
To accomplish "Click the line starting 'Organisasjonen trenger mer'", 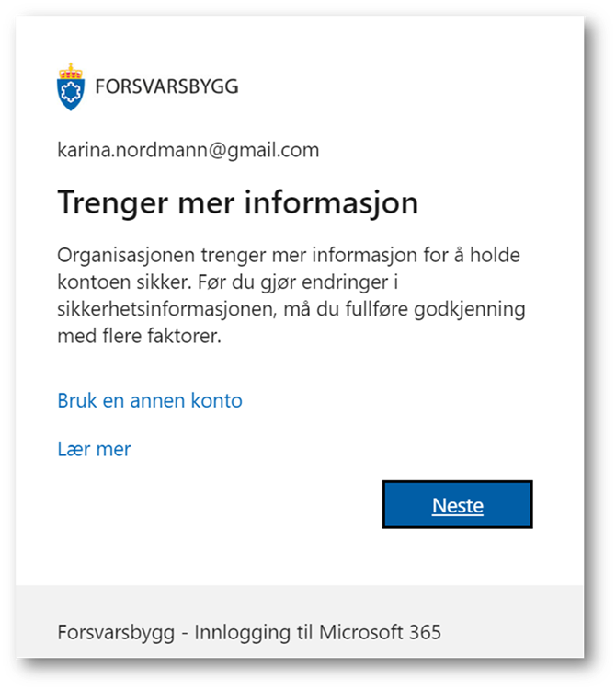I will pos(289,255).
